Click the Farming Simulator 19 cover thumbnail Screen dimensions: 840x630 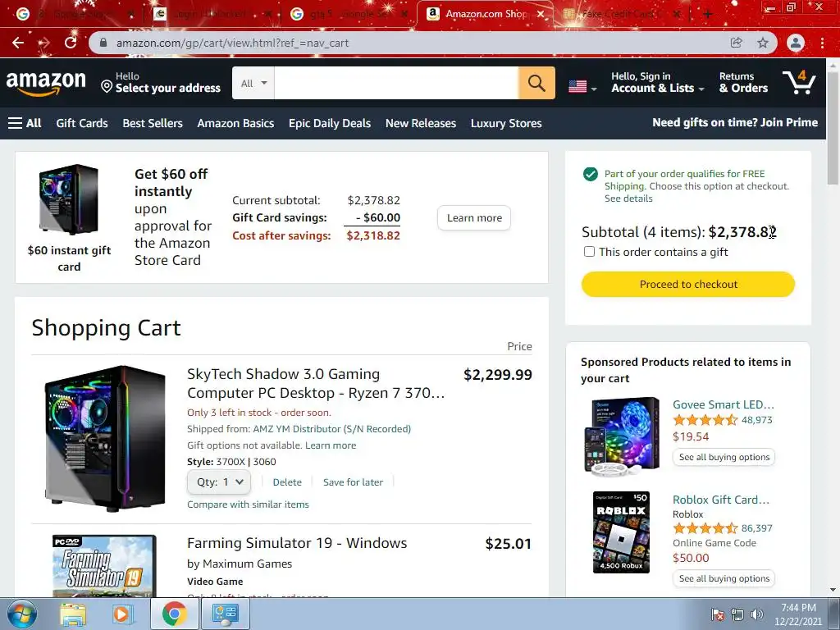pyautogui.click(x=104, y=566)
